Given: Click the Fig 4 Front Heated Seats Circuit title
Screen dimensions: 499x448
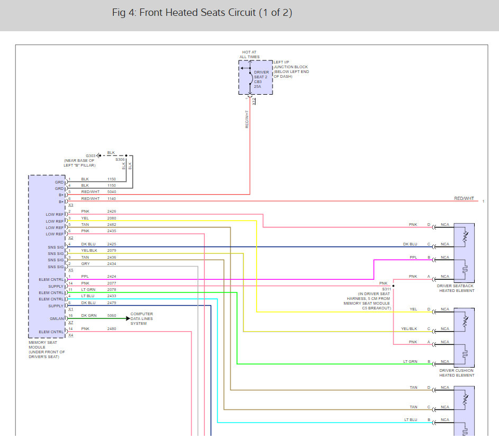Looking at the screenshot, I should tap(202, 13).
